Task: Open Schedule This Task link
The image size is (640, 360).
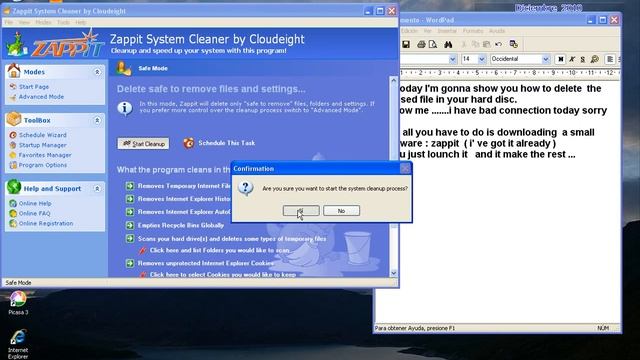Action: [227, 143]
